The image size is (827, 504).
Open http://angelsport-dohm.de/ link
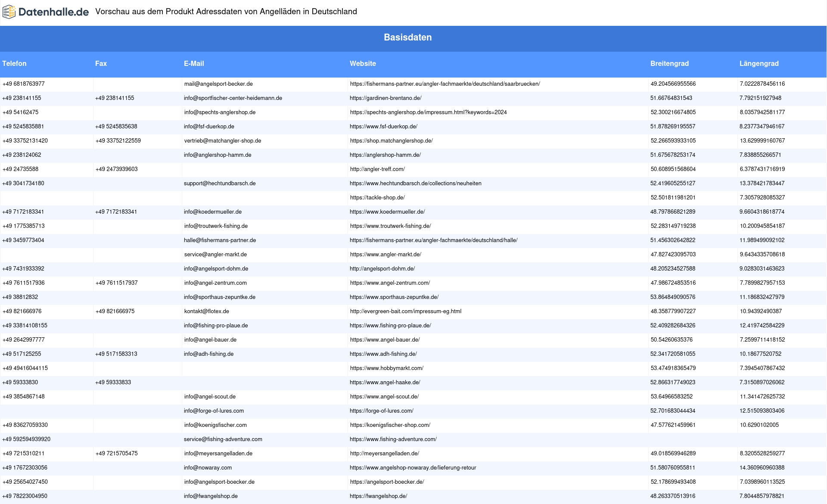pos(382,269)
